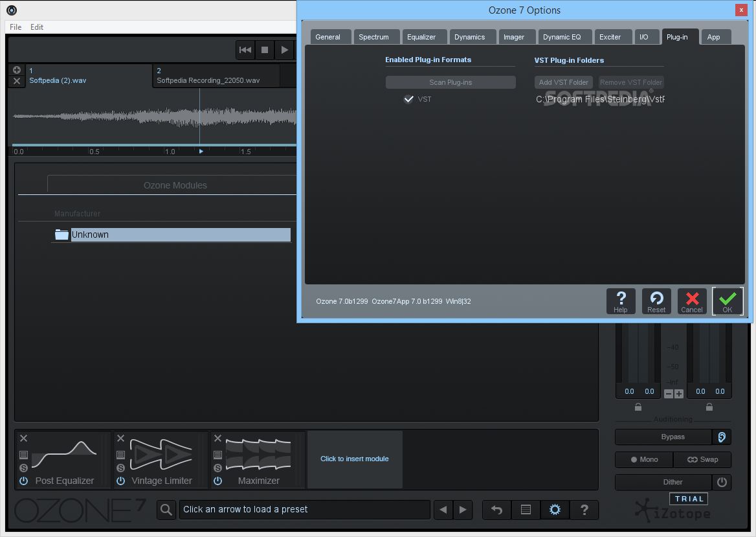Image resolution: width=756 pixels, height=537 pixels.
Task: Click Add VST Folder button
Action: tap(564, 82)
